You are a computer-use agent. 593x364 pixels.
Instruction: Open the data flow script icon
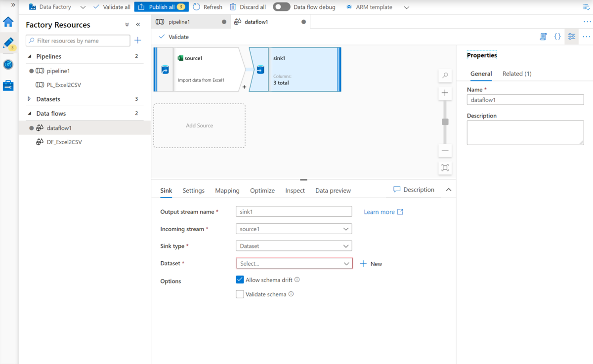coord(543,37)
